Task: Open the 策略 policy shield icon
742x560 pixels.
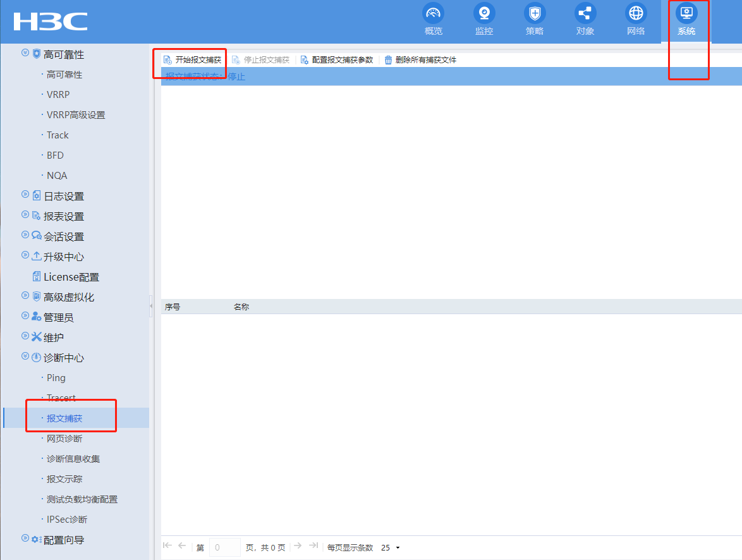Action: click(x=535, y=13)
